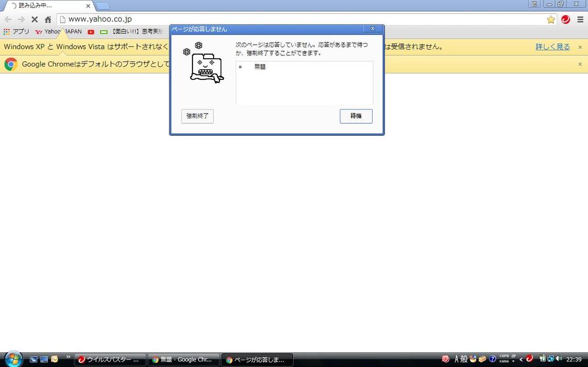This screenshot has height=367, width=588.
Task: Click the 強制終了 (kill page) button
Action: coord(197,116)
